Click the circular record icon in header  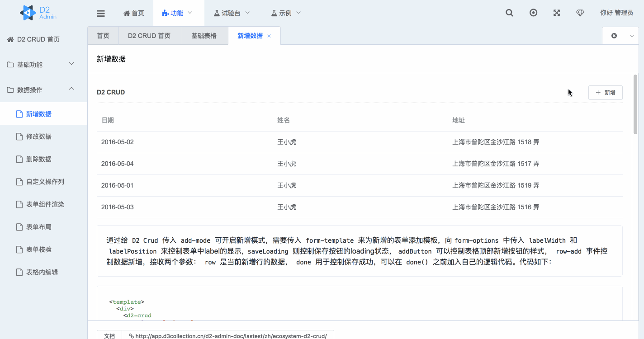coord(533,13)
